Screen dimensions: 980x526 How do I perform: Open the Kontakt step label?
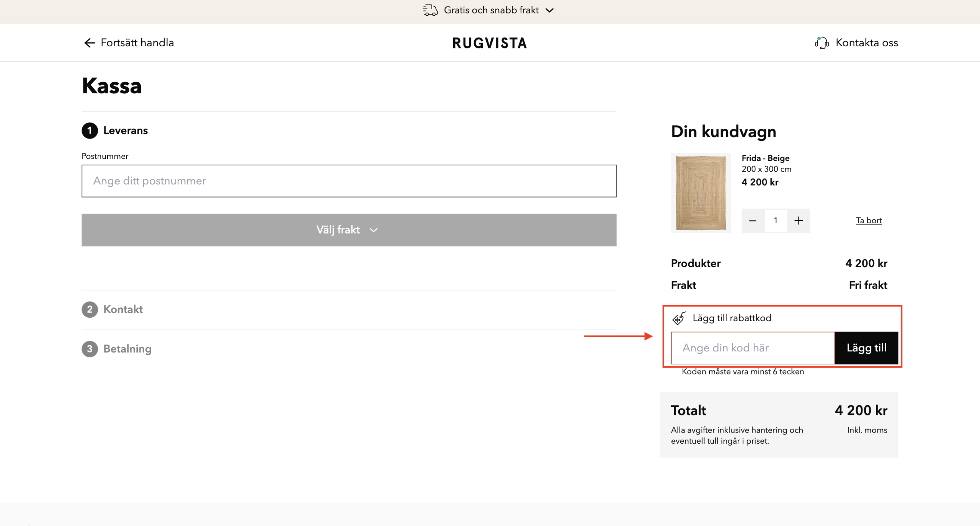point(123,309)
